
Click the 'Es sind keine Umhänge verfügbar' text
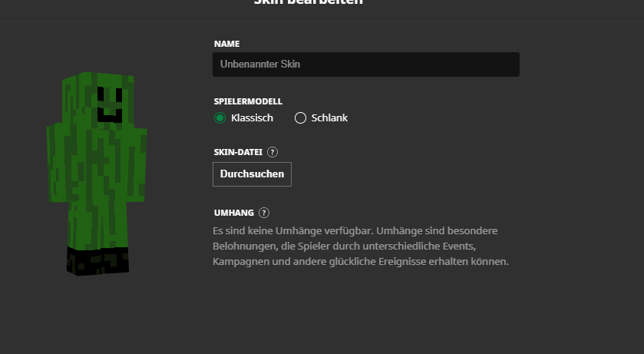pyautogui.click(x=293, y=231)
